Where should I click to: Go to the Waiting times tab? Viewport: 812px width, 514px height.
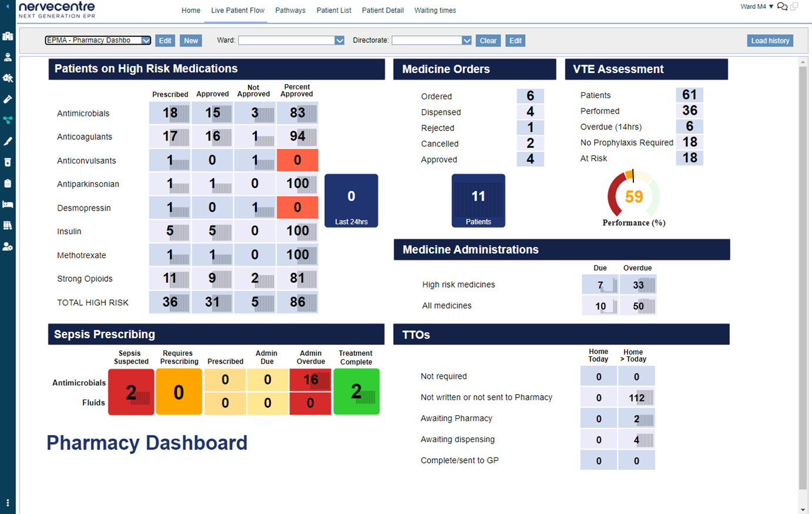pos(435,11)
